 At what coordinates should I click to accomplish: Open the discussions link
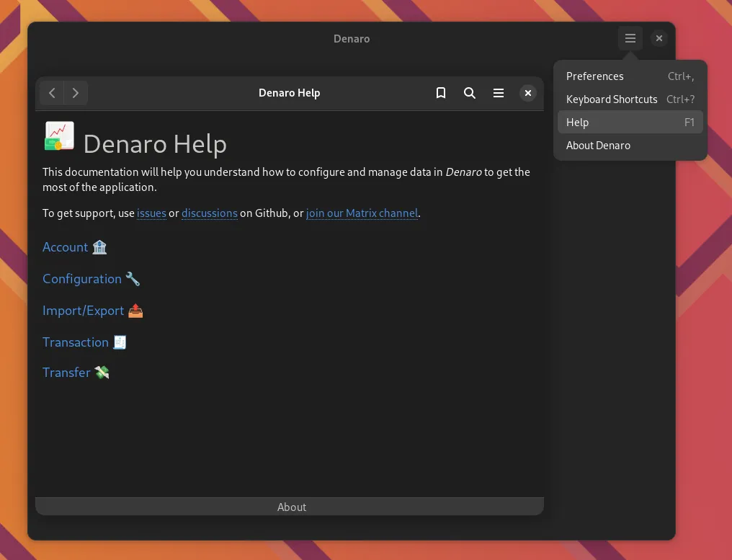(210, 213)
